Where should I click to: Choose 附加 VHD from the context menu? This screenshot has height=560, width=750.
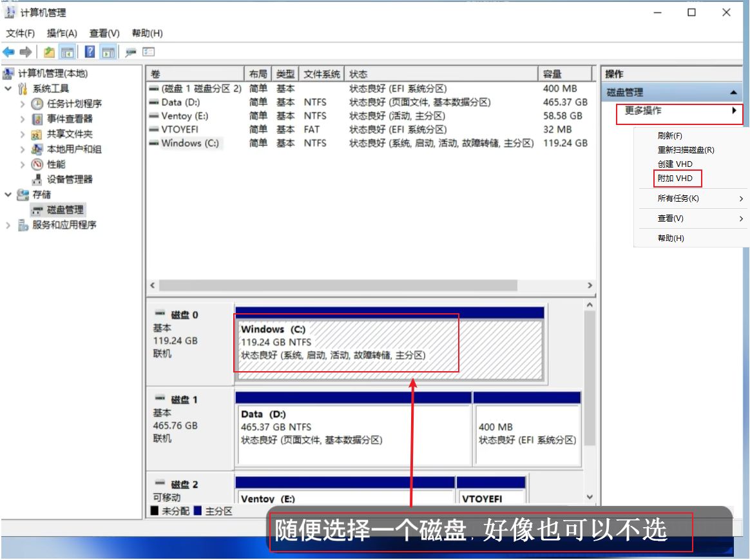click(x=675, y=179)
